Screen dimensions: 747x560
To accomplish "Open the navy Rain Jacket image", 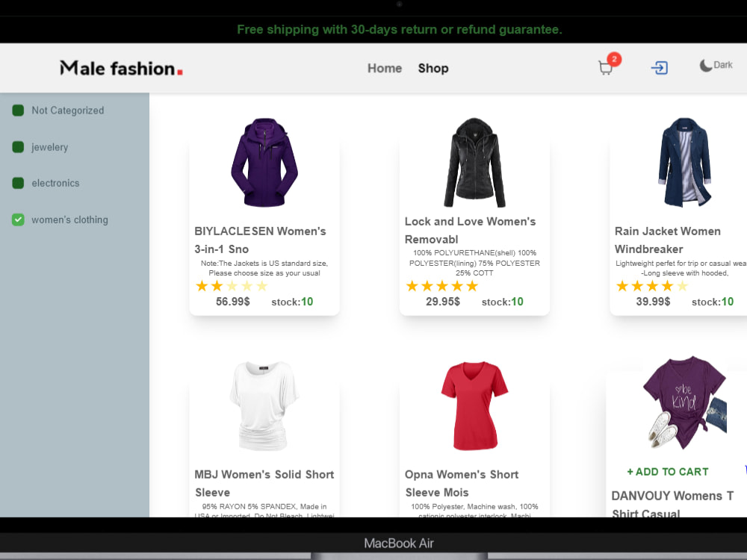I will tap(684, 162).
